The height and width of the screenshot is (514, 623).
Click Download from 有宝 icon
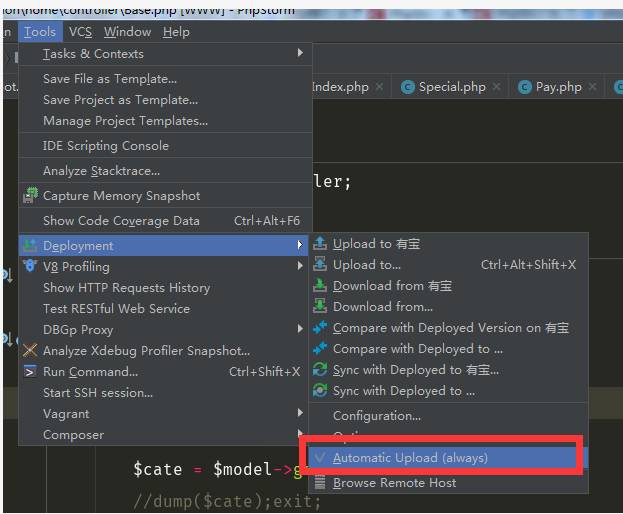(x=320, y=285)
